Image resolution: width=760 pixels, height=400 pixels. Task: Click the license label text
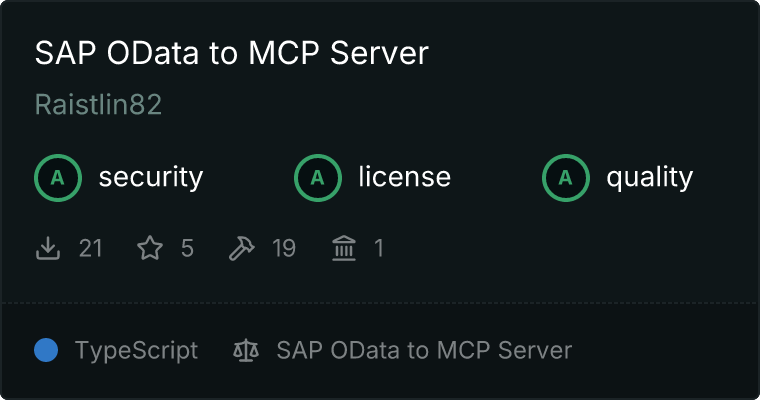click(404, 178)
